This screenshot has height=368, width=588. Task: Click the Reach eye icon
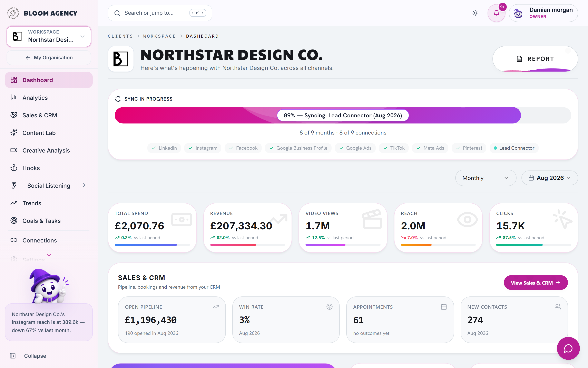click(x=467, y=220)
